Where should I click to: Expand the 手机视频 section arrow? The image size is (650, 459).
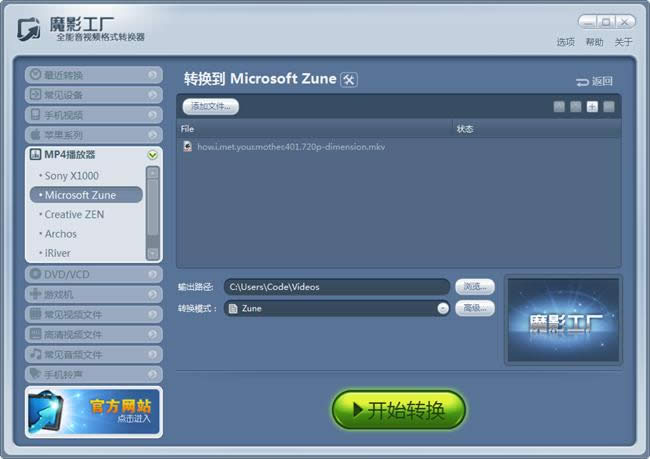click(x=153, y=114)
